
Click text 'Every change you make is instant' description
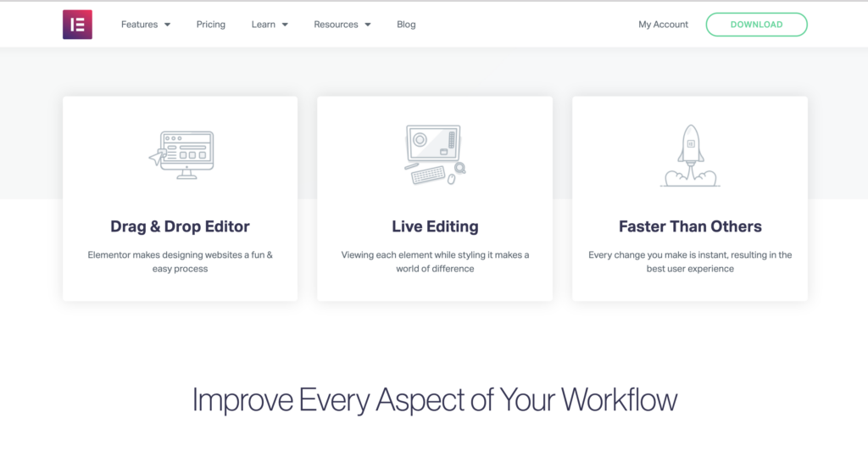(x=690, y=261)
